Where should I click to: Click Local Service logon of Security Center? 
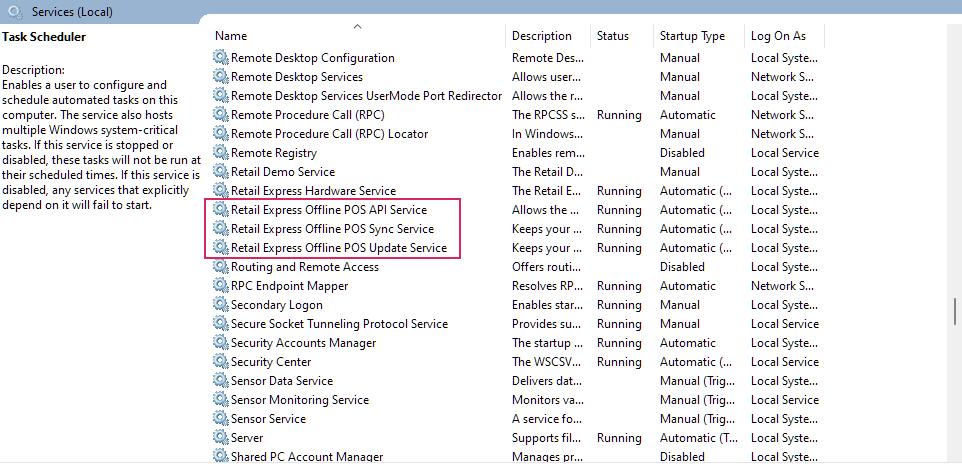coord(785,362)
